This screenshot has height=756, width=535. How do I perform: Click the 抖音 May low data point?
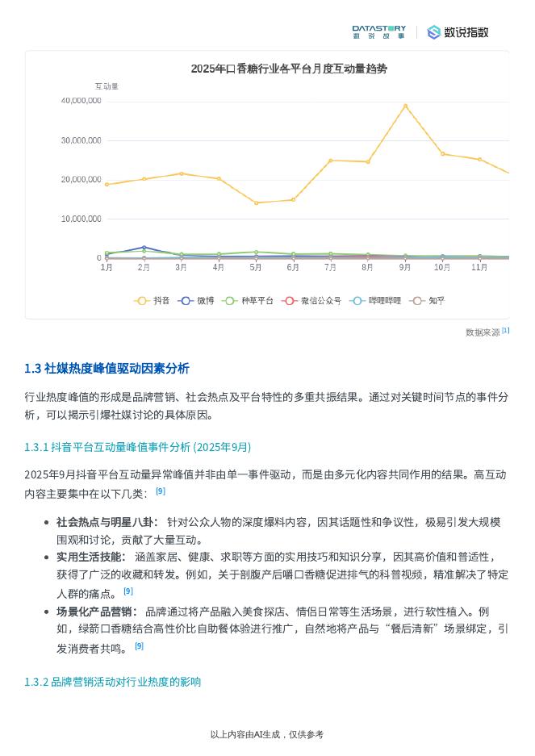click(256, 203)
